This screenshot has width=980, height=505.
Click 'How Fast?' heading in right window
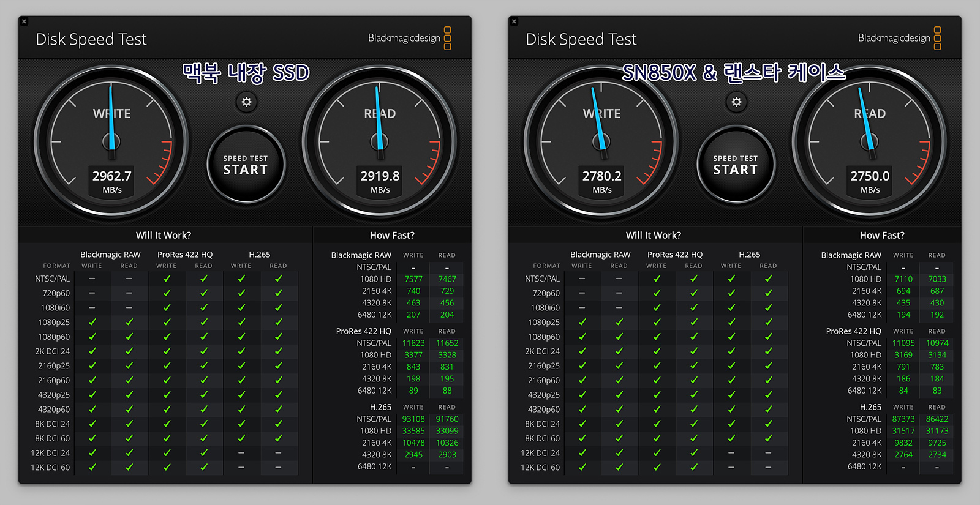[x=882, y=235]
